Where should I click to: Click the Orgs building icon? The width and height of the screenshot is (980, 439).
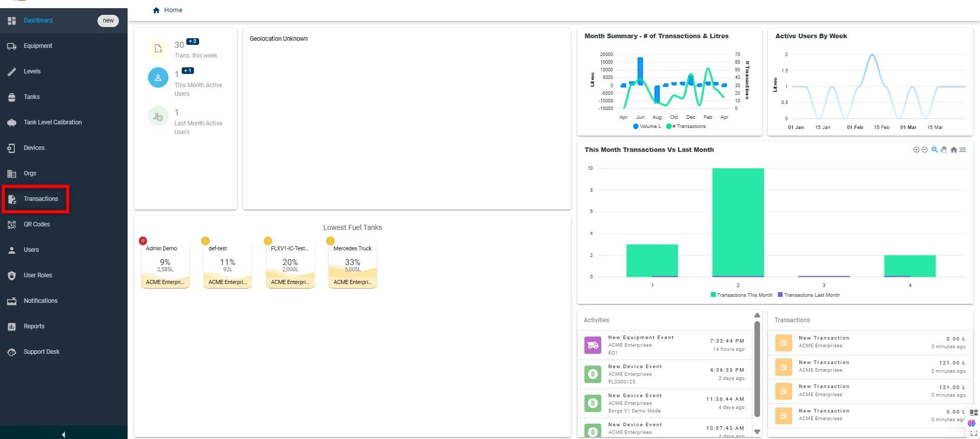tap(12, 174)
